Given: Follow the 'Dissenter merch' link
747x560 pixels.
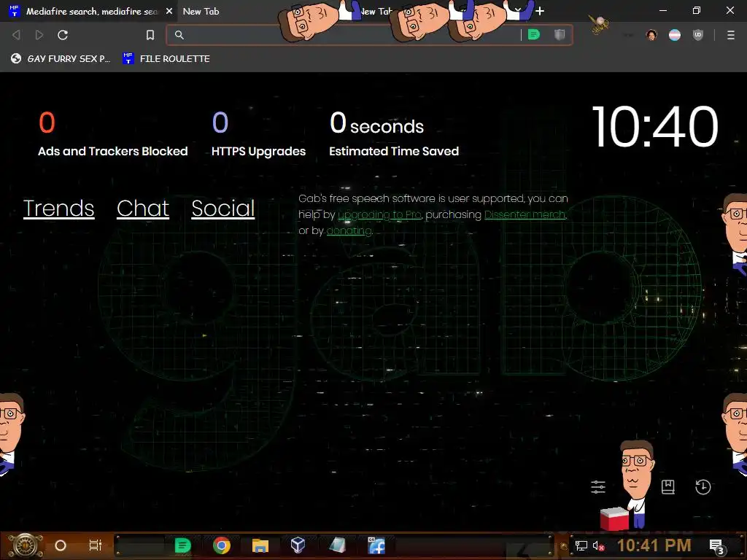Looking at the screenshot, I should (x=525, y=215).
